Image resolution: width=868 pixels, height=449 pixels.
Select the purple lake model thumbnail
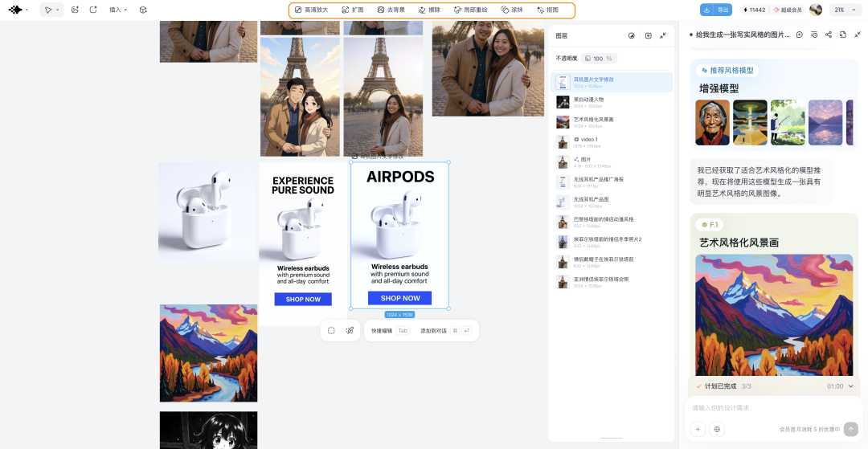825,122
